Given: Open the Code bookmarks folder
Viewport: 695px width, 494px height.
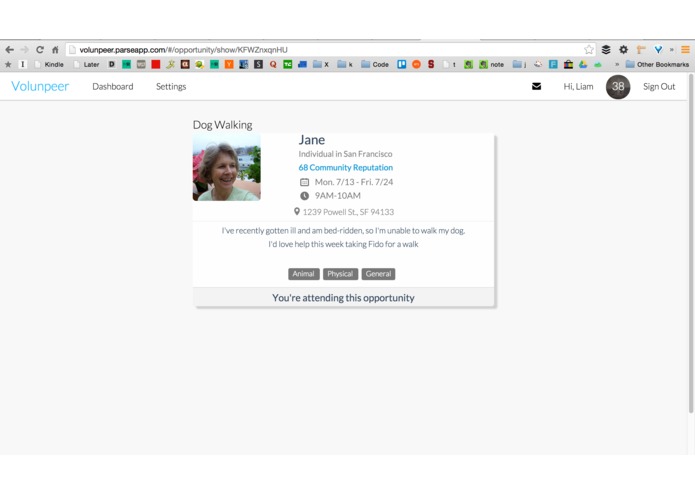Looking at the screenshot, I should (x=375, y=64).
